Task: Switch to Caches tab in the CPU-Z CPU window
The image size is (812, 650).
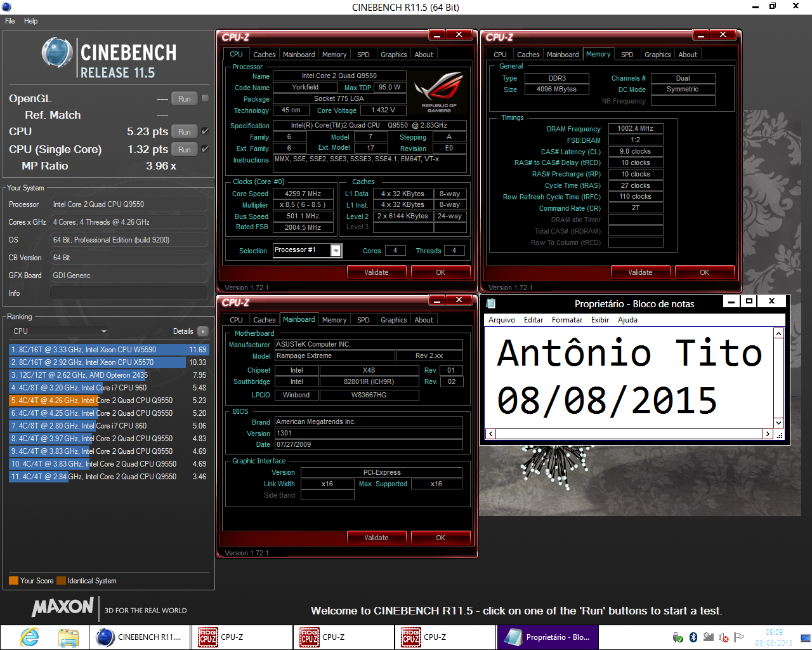Action: pyautogui.click(x=264, y=55)
